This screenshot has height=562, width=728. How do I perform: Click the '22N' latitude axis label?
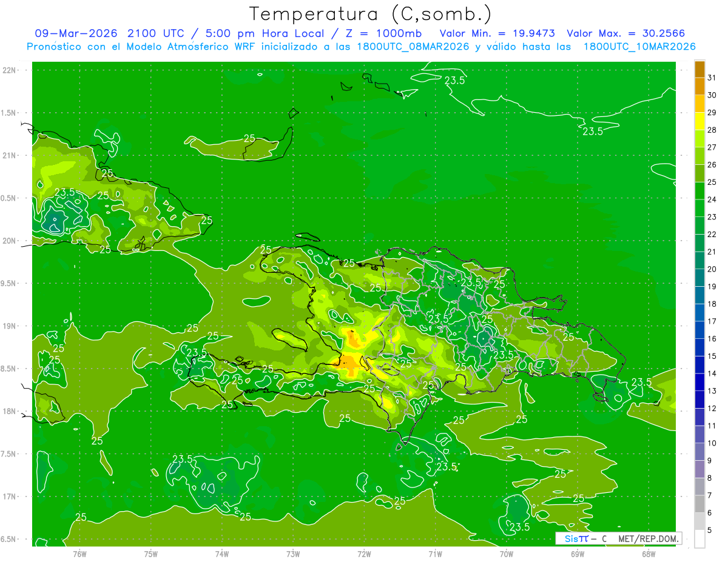[x=9, y=70]
